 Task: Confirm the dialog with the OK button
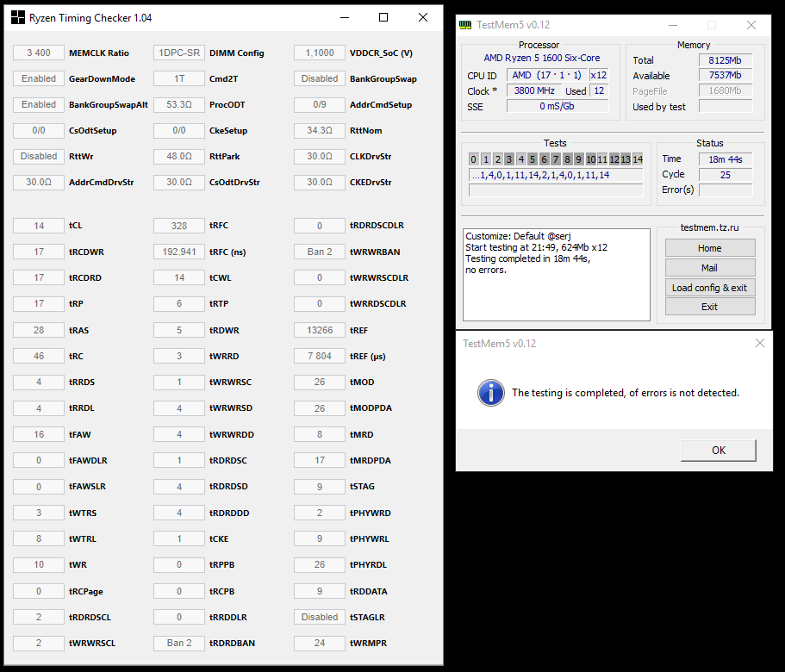click(x=719, y=451)
